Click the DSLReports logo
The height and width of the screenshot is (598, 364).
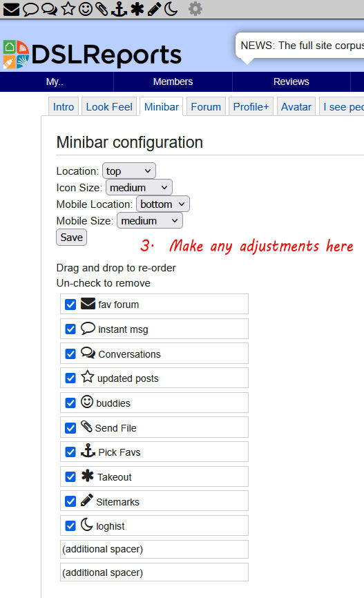tap(93, 55)
